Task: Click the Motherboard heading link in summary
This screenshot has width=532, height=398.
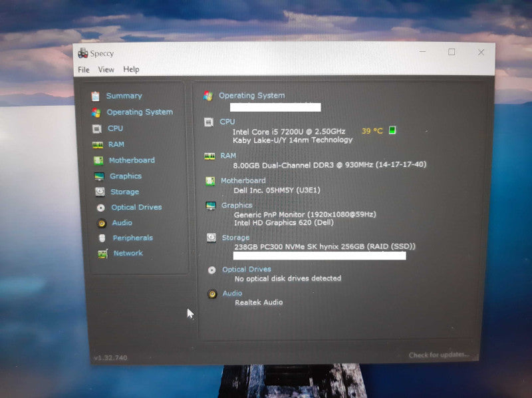Action: tap(243, 180)
